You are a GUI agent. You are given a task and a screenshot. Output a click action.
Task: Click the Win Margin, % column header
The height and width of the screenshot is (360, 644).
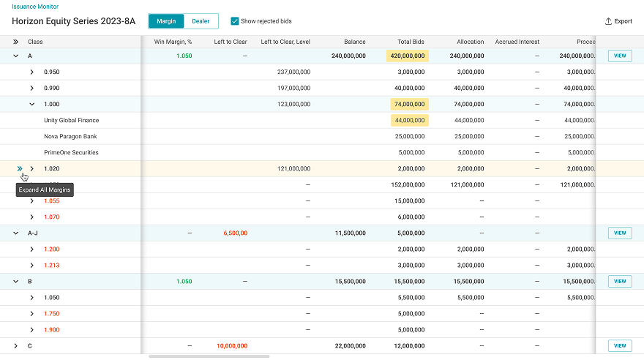(x=173, y=42)
